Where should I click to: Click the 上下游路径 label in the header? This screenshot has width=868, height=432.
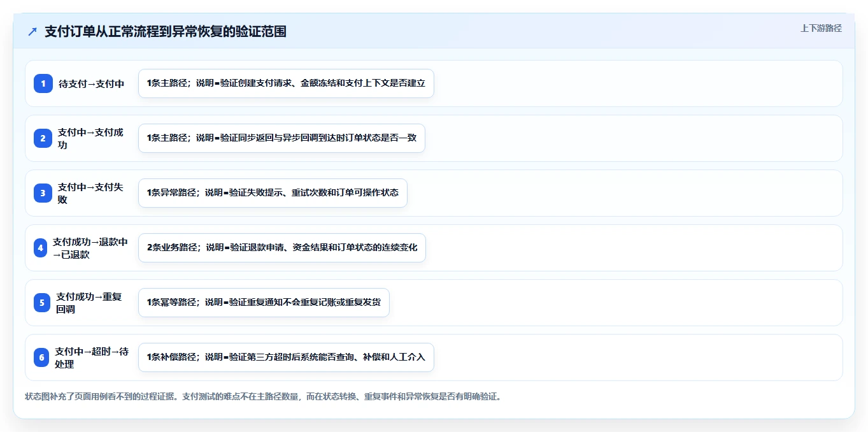(x=821, y=28)
